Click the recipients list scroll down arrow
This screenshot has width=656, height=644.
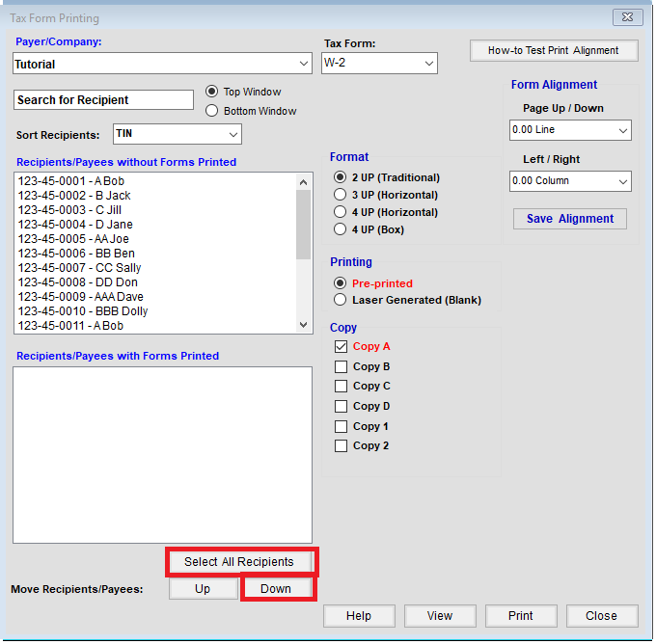[304, 325]
